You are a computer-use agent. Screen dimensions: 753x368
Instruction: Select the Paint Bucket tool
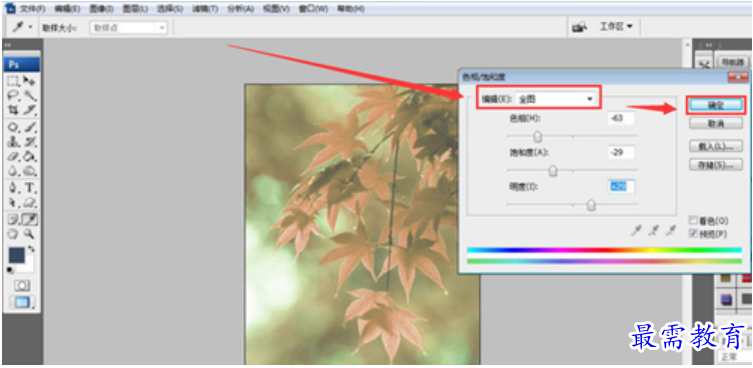point(30,157)
